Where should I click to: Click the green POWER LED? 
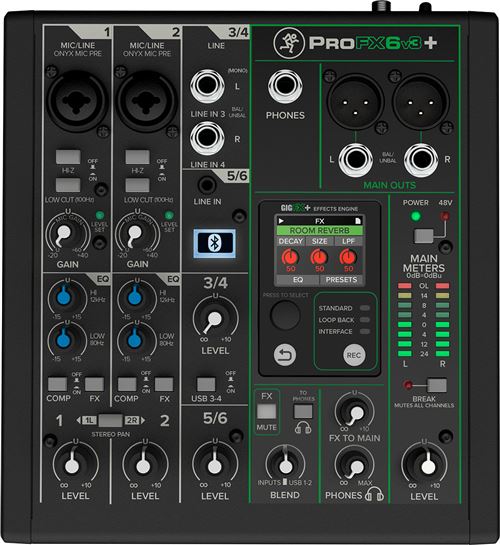pos(415,216)
